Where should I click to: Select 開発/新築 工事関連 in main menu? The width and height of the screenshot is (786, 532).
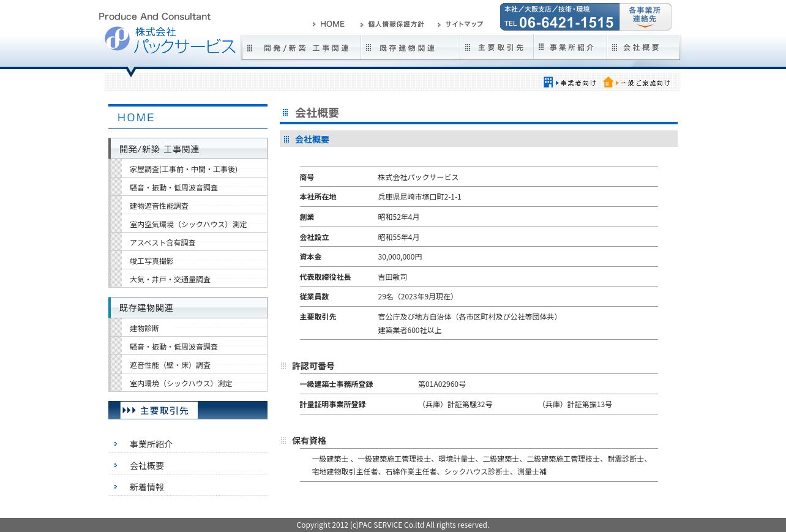(x=301, y=48)
